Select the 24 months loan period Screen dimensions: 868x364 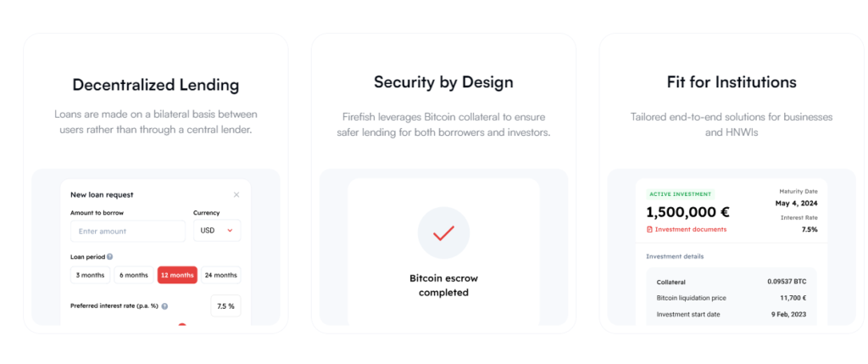point(220,275)
